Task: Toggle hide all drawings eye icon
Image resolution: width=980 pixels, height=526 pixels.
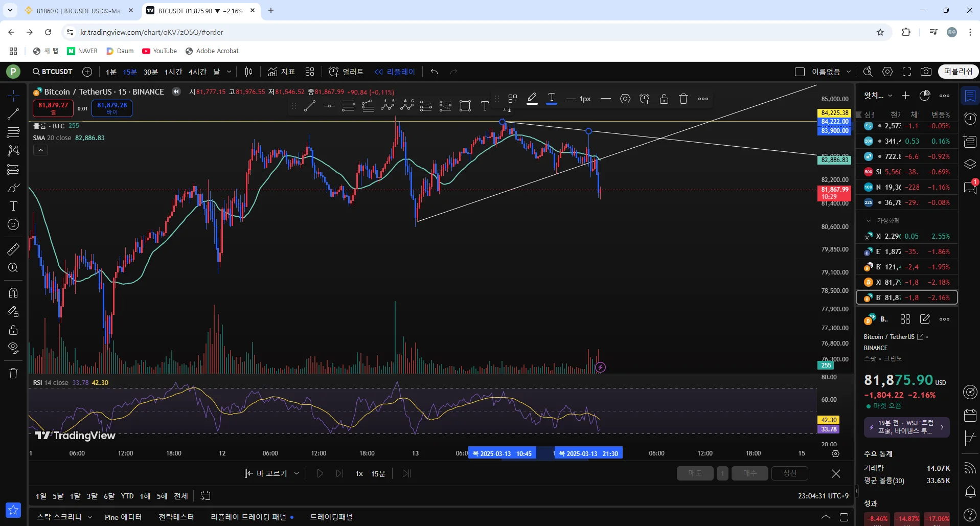Action: [x=13, y=348]
